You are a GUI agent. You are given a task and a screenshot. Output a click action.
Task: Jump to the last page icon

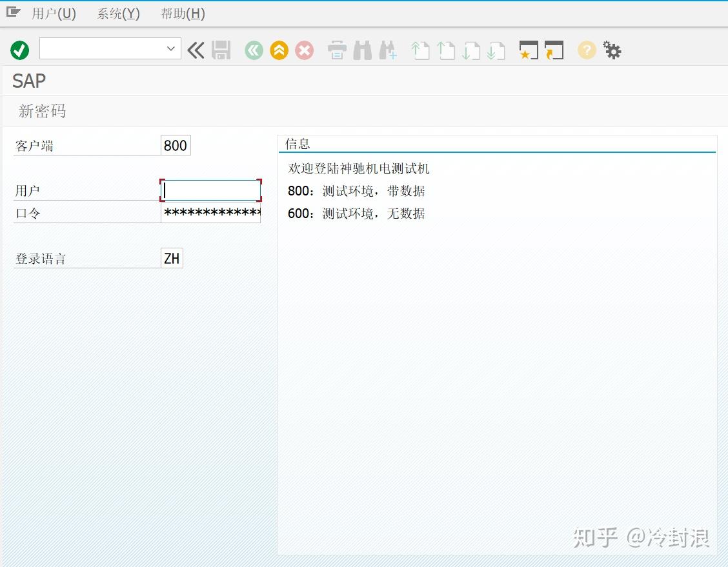(498, 50)
